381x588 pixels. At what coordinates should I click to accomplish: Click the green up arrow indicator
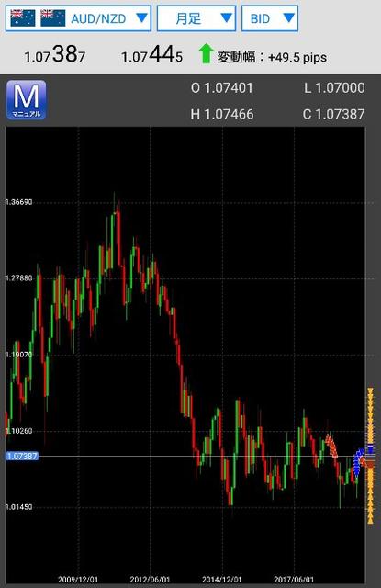[x=206, y=53]
